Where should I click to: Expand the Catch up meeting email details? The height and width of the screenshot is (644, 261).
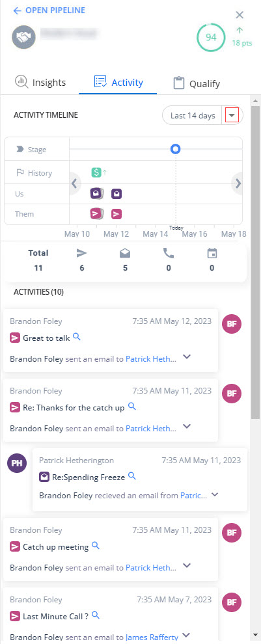[x=187, y=565]
